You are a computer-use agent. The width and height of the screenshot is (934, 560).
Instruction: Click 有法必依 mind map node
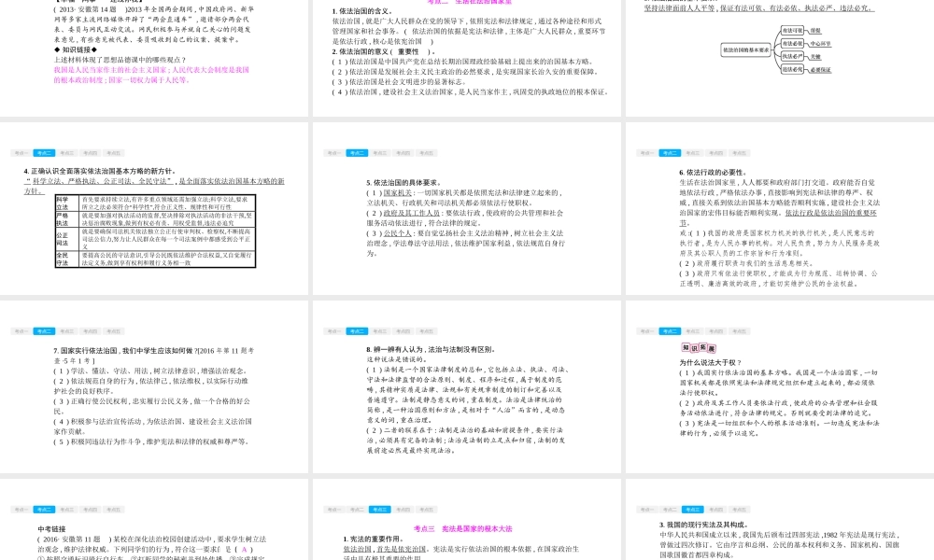point(792,44)
